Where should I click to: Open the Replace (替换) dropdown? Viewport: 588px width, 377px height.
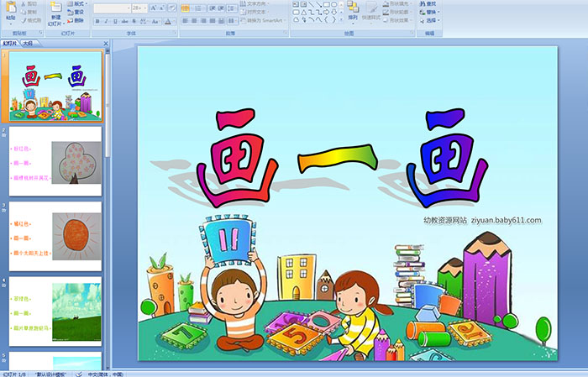click(430, 12)
